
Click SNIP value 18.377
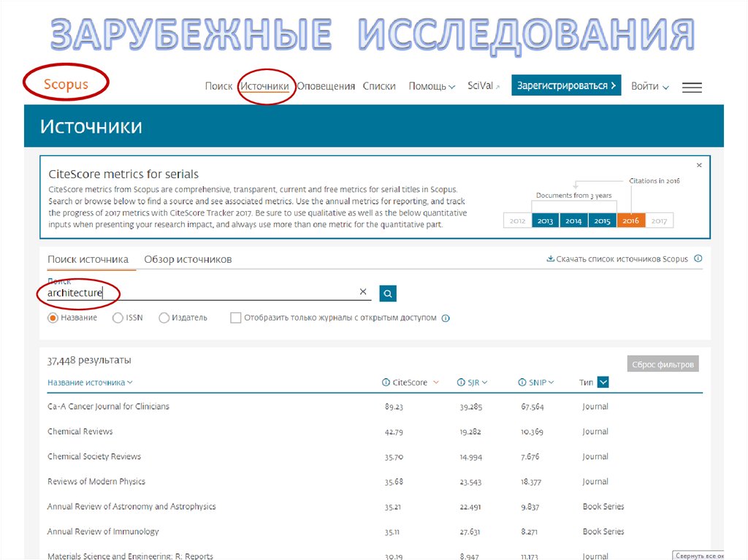531,482
